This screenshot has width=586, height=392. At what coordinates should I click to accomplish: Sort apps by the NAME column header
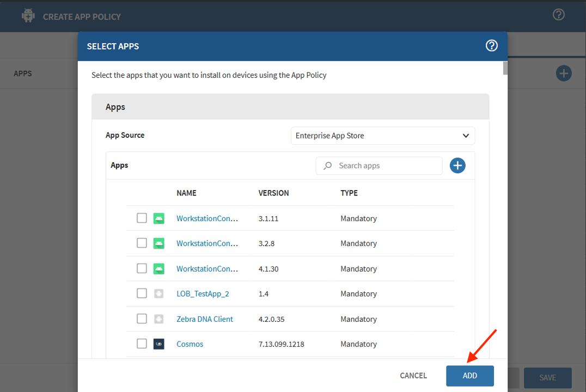coord(186,193)
